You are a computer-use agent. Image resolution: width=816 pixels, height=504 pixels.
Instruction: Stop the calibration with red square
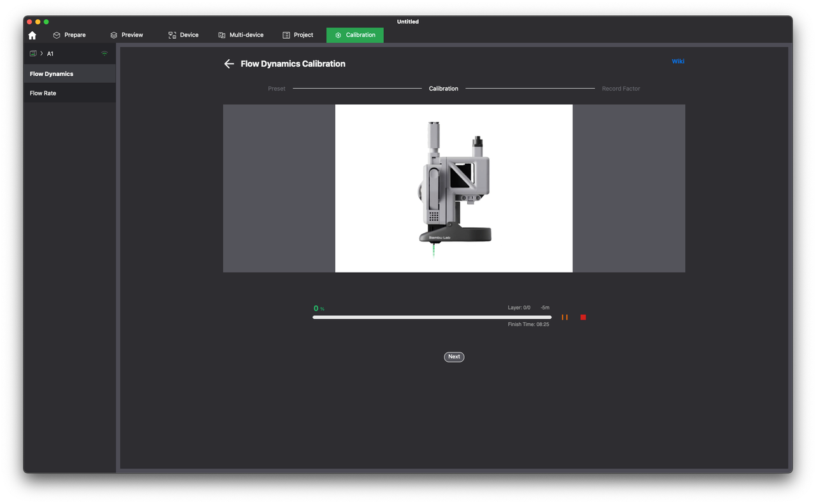point(583,317)
